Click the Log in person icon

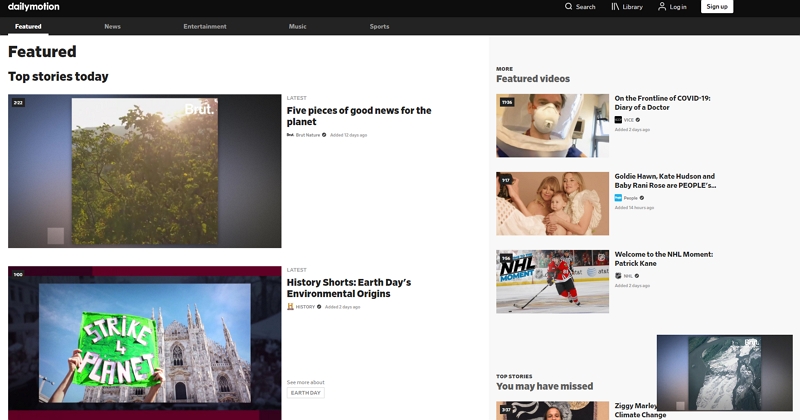[x=662, y=7]
